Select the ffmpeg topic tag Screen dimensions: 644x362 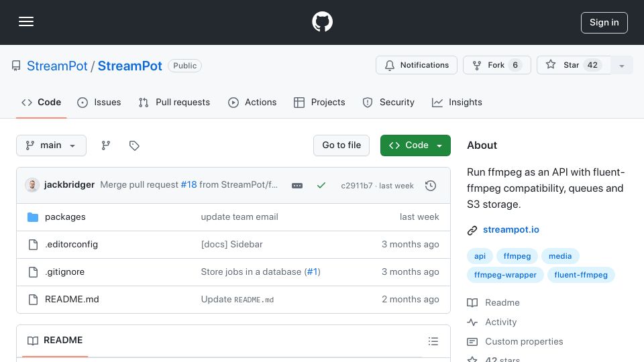517,256
